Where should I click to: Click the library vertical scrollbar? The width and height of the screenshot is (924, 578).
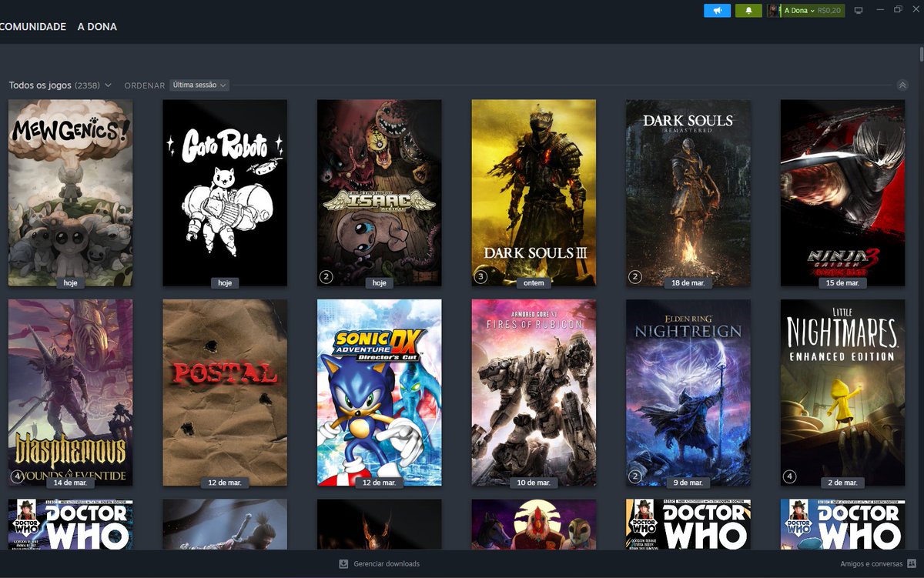[x=921, y=55]
